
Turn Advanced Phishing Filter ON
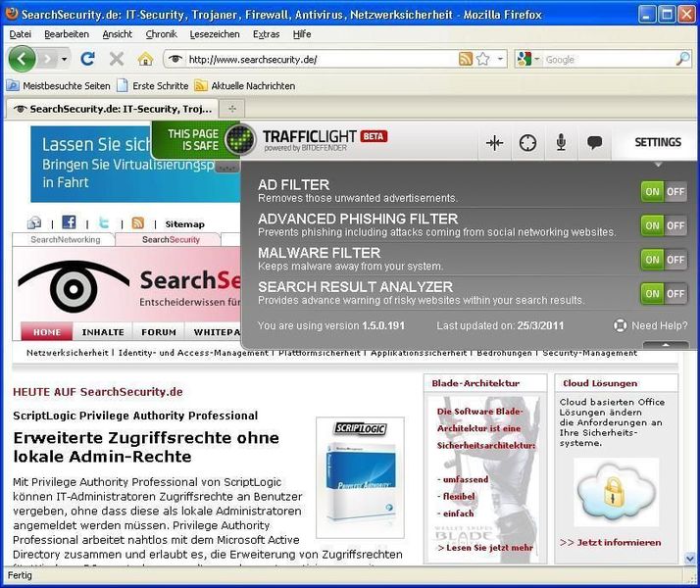(652, 225)
